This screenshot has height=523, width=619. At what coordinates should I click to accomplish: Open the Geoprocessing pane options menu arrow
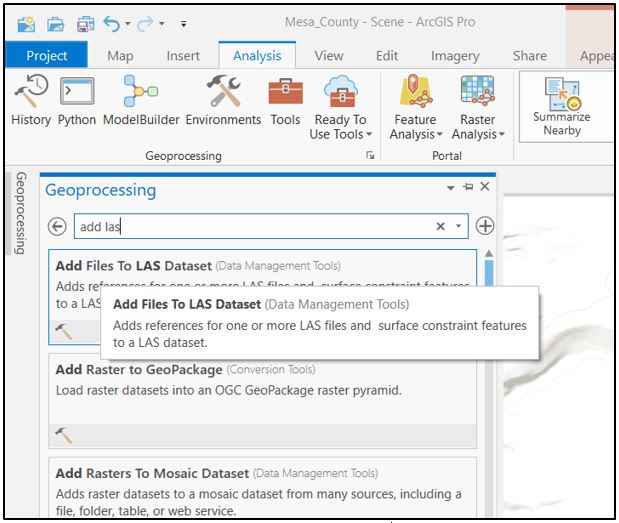click(x=450, y=187)
